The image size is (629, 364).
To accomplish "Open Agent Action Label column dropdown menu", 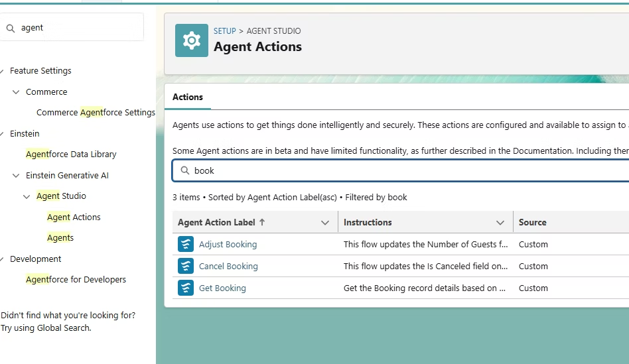I will (325, 223).
